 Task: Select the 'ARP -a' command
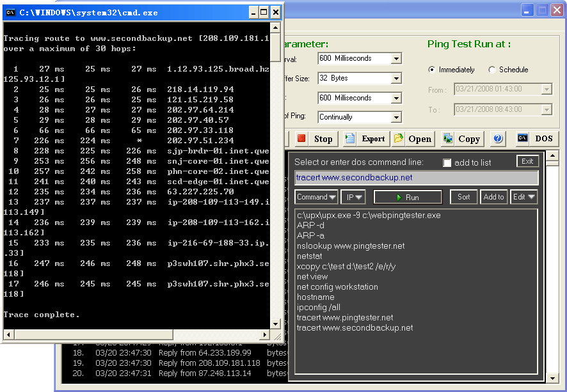point(310,235)
